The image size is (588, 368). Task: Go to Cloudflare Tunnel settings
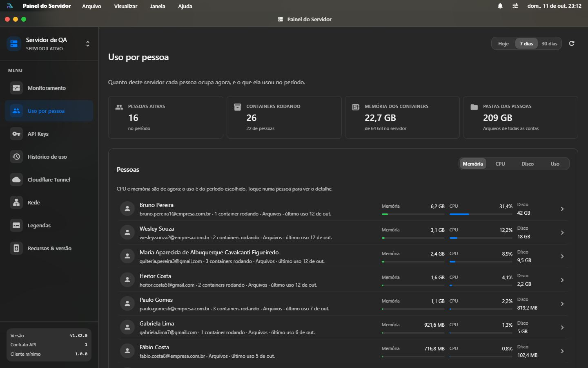click(x=49, y=180)
